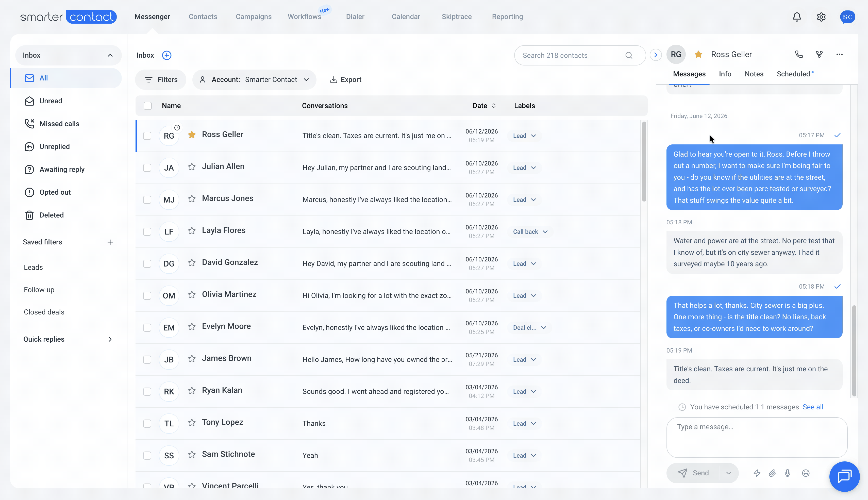Viewport: 868px width, 500px height.
Task: Click the search magnifier icon
Action: [629, 55]
